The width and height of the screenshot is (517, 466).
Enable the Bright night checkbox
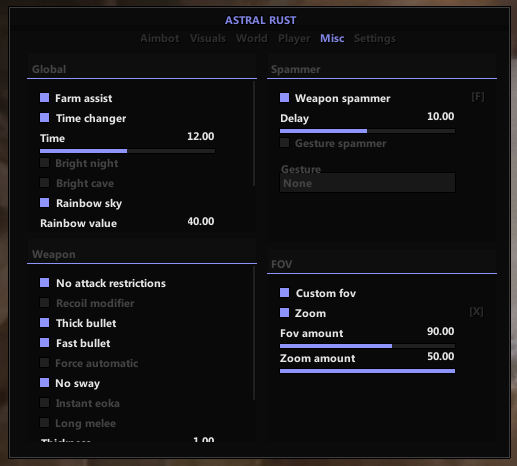point(45,163)
